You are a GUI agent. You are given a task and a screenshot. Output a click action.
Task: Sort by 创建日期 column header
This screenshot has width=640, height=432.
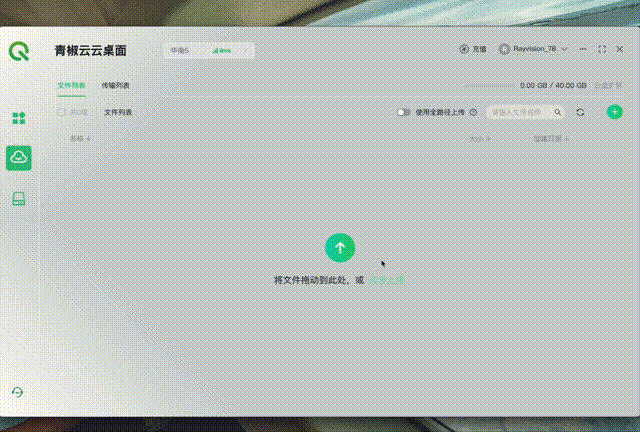(x=551, y=139)
